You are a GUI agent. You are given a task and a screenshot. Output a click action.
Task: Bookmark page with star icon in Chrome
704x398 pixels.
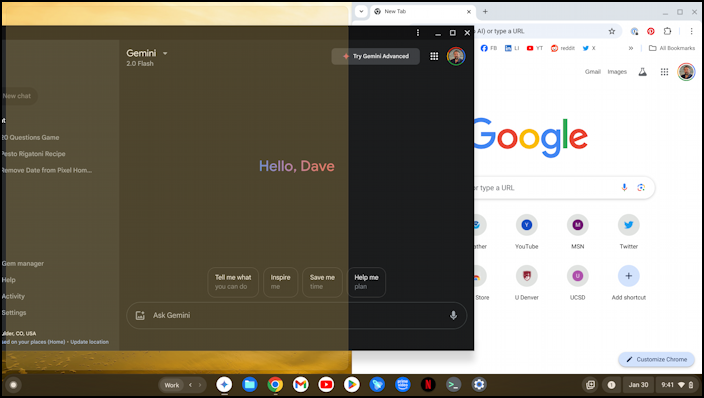[x=612, y=31]
